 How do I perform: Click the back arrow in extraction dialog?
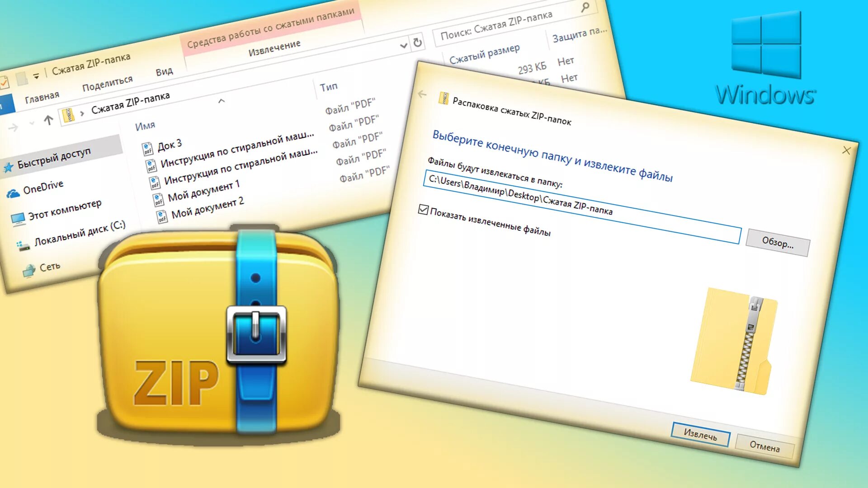(x=422, y=94)
